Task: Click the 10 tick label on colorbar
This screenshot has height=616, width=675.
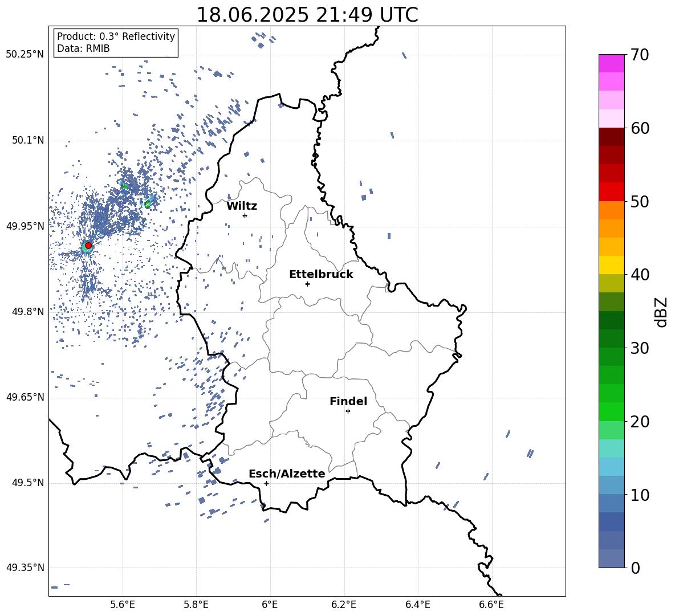Action: [x=640, y=495]
